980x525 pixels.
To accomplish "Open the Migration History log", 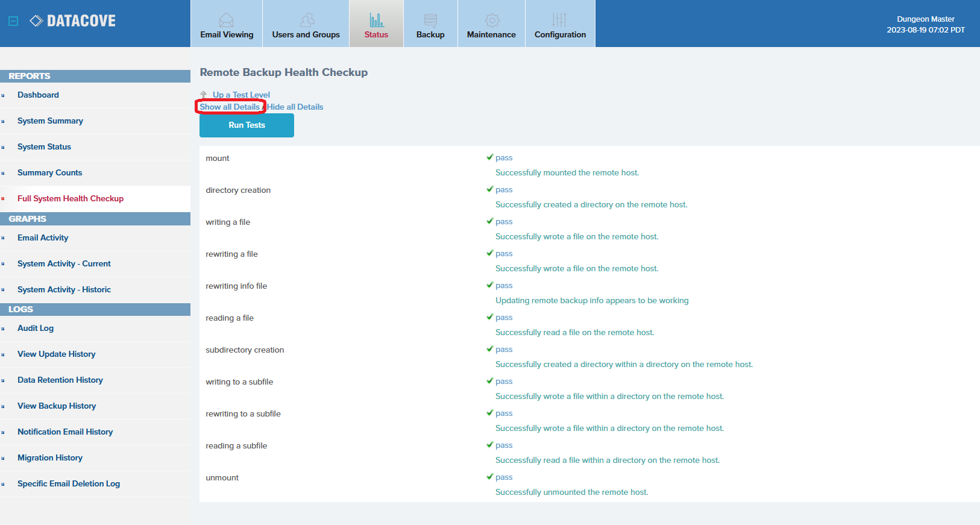I will (50, 458).
